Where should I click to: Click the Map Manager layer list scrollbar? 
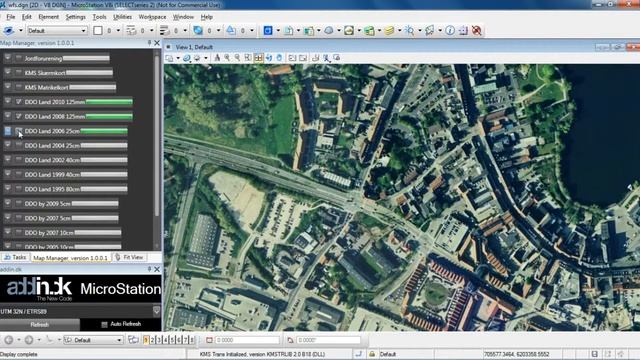coord(157,135)
